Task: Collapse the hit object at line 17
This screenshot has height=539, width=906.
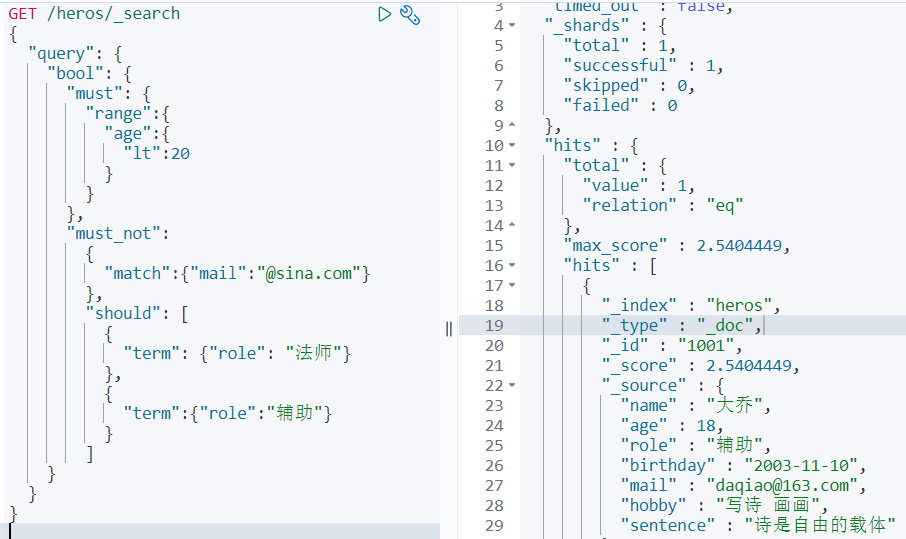Action: coord(512,285)
